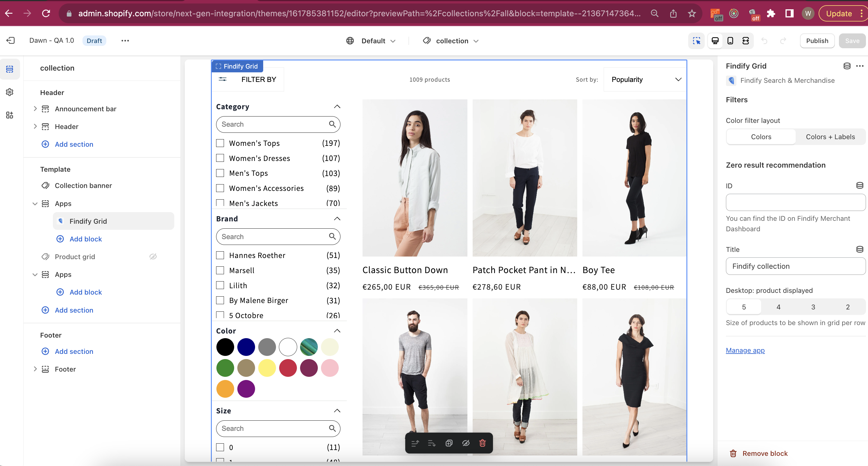Check the Marsell brand checkbox
This screenshot has height=466, width=868.
tap(220, 270)
